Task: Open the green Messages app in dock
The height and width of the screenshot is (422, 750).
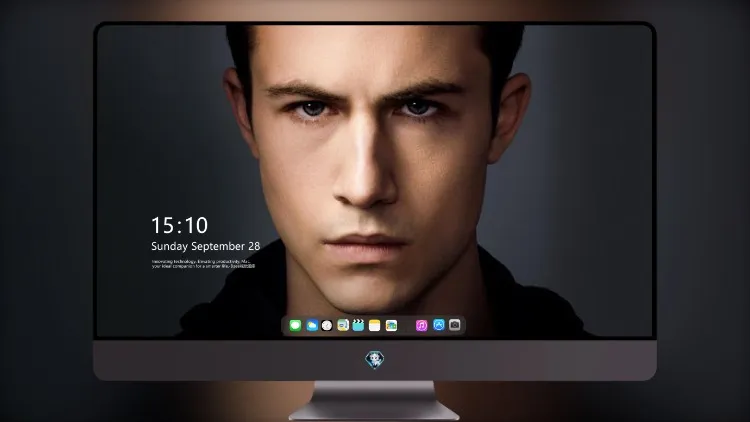Action: [295, 325]
